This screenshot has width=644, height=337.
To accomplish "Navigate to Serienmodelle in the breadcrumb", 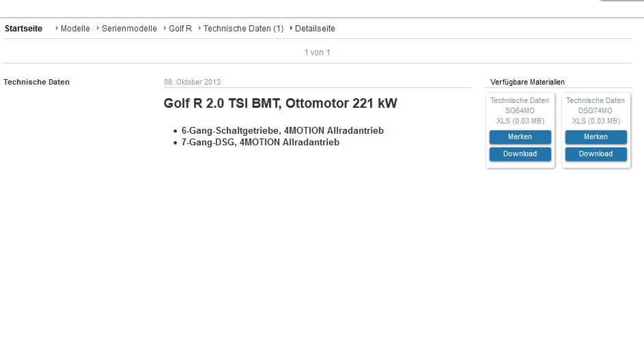I will (129, 29).
